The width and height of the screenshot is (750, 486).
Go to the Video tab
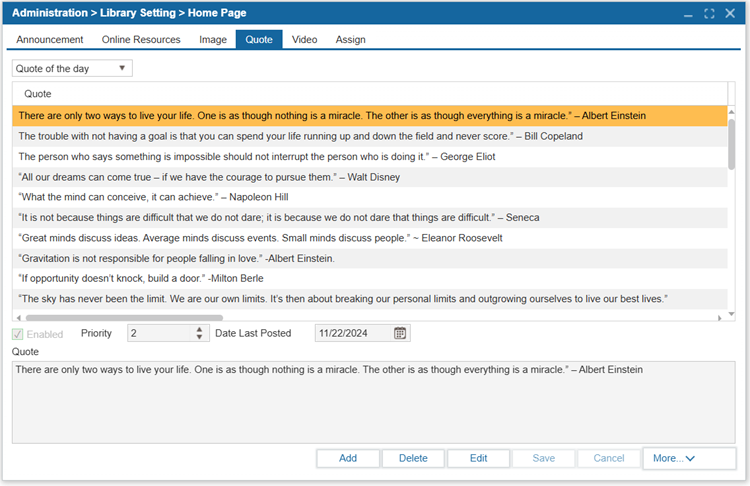pyautogui.click(x=304, y=40)
